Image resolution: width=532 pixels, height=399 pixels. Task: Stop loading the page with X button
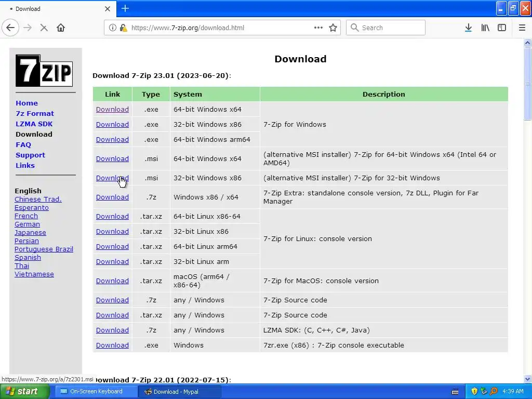(x=44, y=28)
